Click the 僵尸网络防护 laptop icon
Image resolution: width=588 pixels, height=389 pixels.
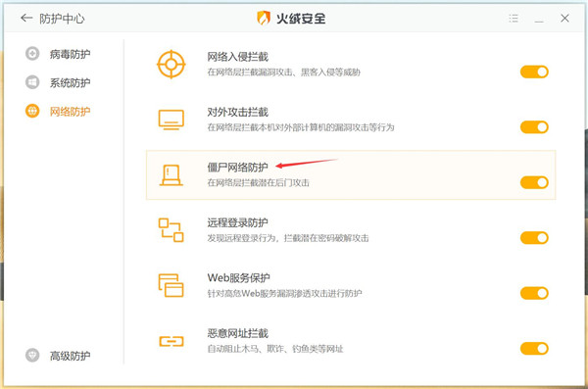point(171,175)
